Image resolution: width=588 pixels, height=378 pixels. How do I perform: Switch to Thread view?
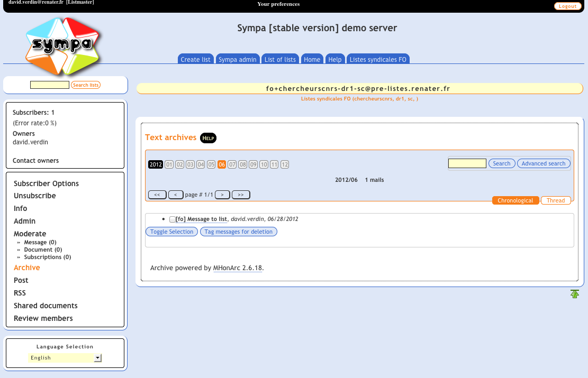(x=556, y=200)
